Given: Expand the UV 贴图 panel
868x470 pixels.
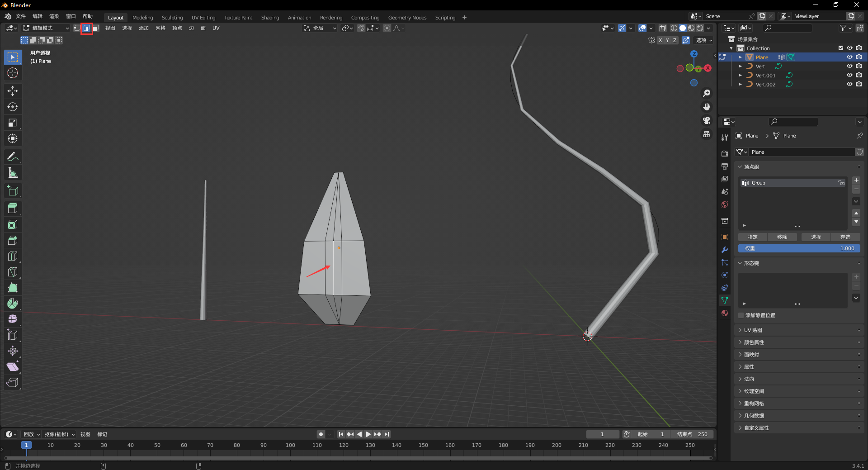Looking at the screenshot, I should (x=753, y=330).
